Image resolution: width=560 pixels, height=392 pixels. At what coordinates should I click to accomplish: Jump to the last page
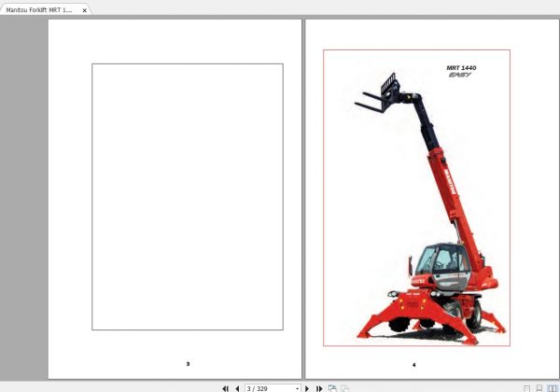coord(319,388)
